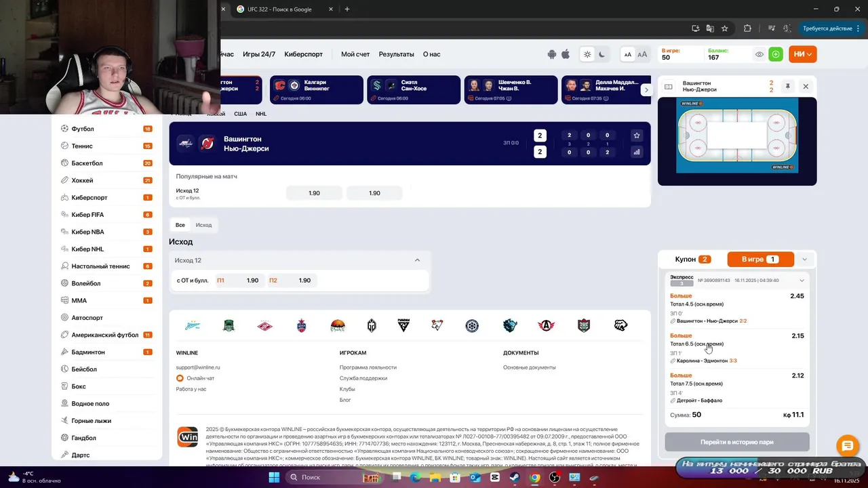Image resolution: width=868 pixels, height=488 pixels.
Task: Open Сиэтл Сан-Хосе match card
Action: (414, 89)
